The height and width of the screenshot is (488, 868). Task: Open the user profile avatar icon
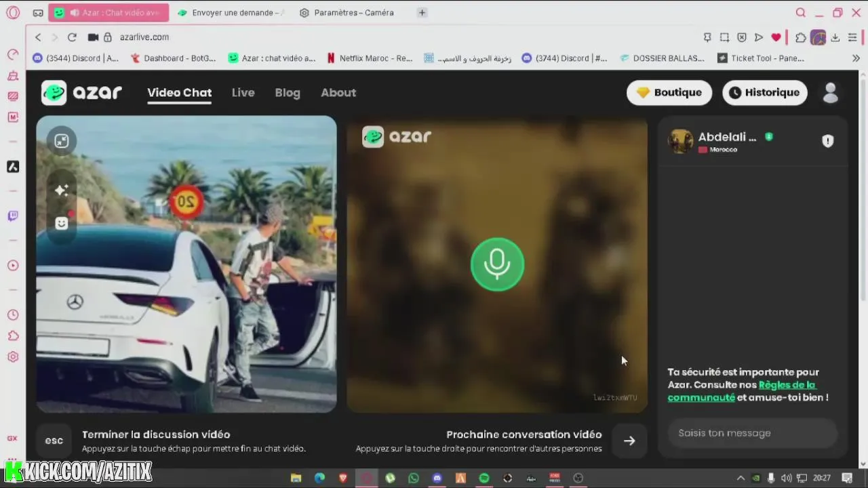click(831, 93)
